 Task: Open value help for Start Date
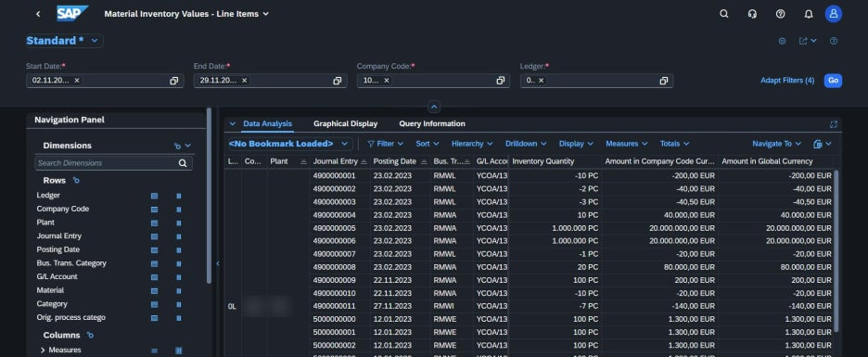[x=173, y=81]
